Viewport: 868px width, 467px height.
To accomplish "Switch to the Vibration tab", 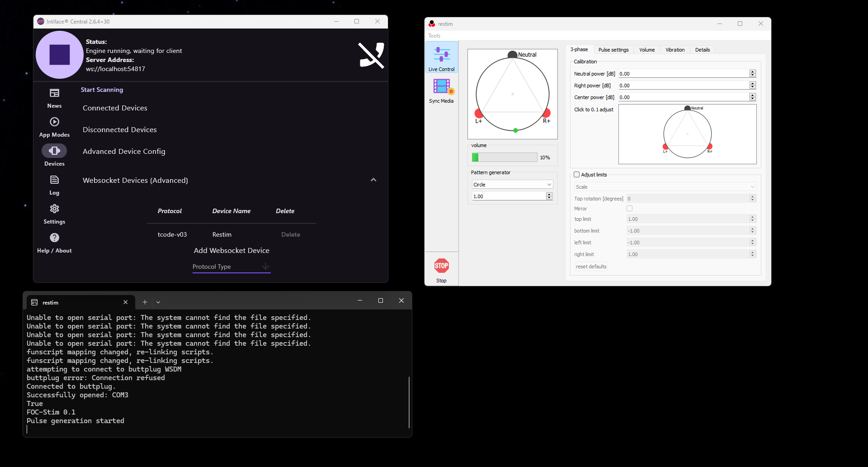I will 675,50.
